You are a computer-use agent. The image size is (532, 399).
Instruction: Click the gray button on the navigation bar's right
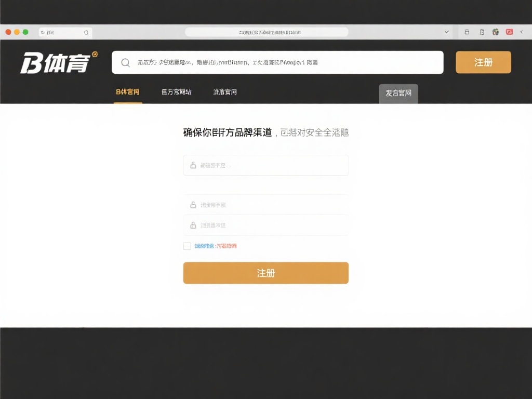(398, 94)
